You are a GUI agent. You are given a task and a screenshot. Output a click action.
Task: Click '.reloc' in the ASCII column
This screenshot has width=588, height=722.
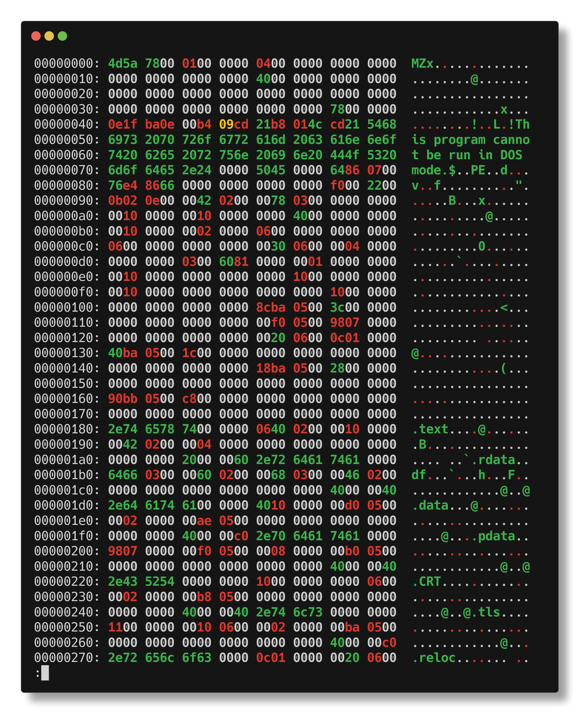(434, 658)
